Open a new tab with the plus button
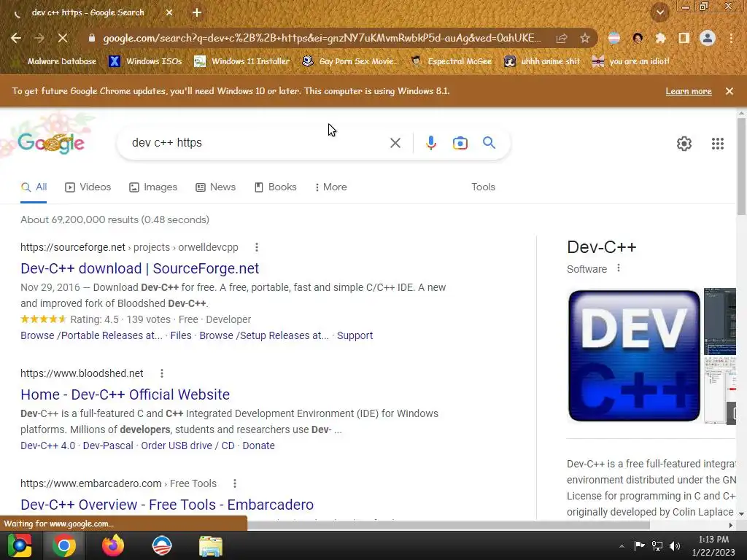The width and height of the screenshot is (747, 560). 197,12
